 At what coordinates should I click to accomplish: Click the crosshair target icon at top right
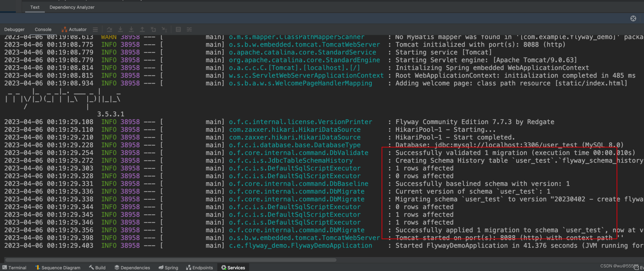click(633, 18)
